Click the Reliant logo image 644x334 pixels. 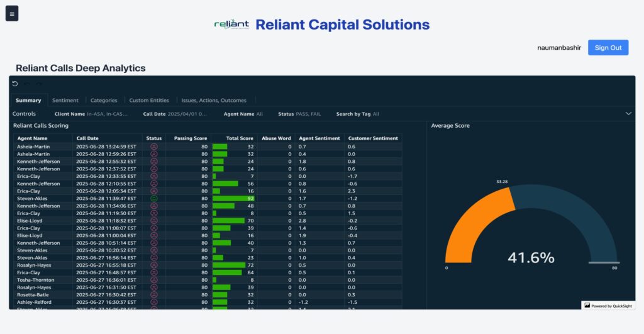(231, 25)
